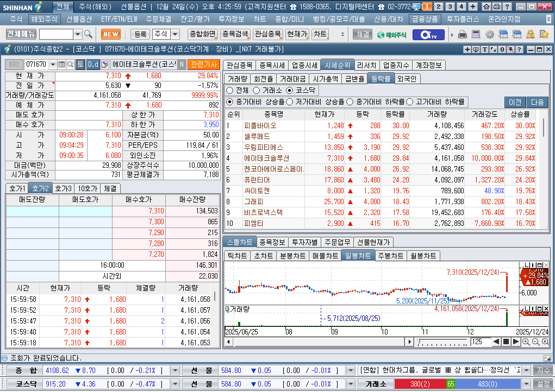Screen dimensions: 555x392
Task: Open the 금융상품 menu
Action: (425, 19)
